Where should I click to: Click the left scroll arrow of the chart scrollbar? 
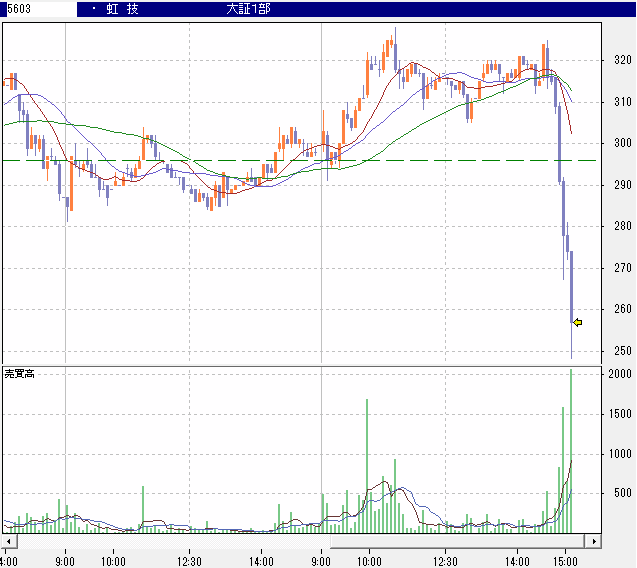click(x=9, y=541)
